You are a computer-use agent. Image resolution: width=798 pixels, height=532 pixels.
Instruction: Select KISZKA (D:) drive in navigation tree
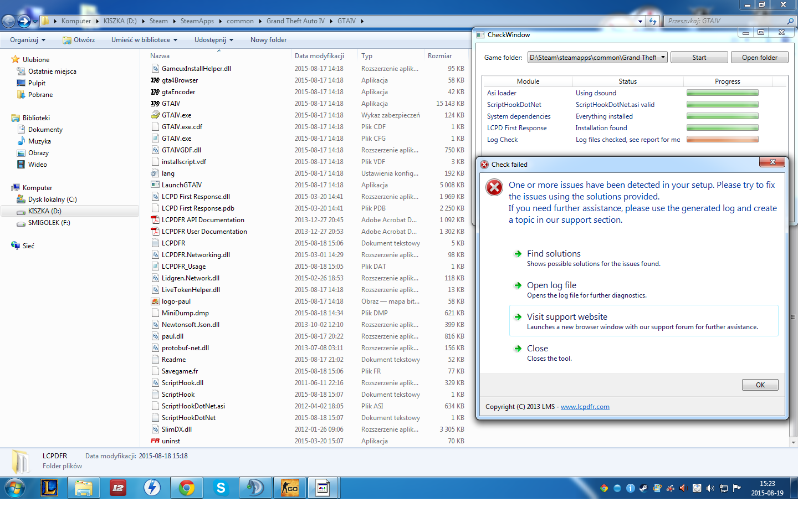[44, 211]
